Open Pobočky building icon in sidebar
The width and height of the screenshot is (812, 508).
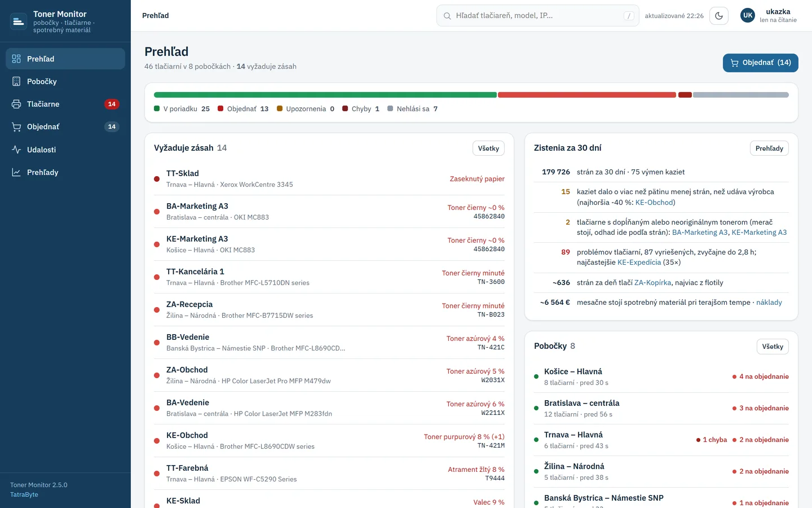point(16,81)
